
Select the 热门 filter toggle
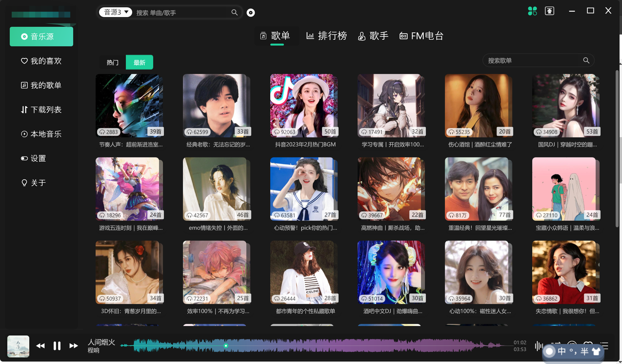pyautogui.click(x=113, y=62)
